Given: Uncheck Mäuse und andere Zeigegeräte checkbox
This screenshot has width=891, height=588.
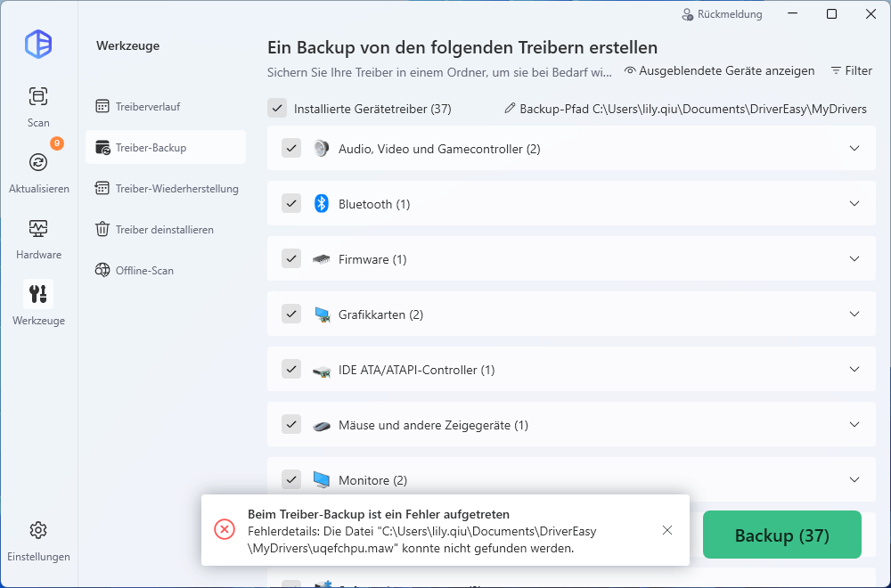Looking at the screenshot, I should pos(291,424).
